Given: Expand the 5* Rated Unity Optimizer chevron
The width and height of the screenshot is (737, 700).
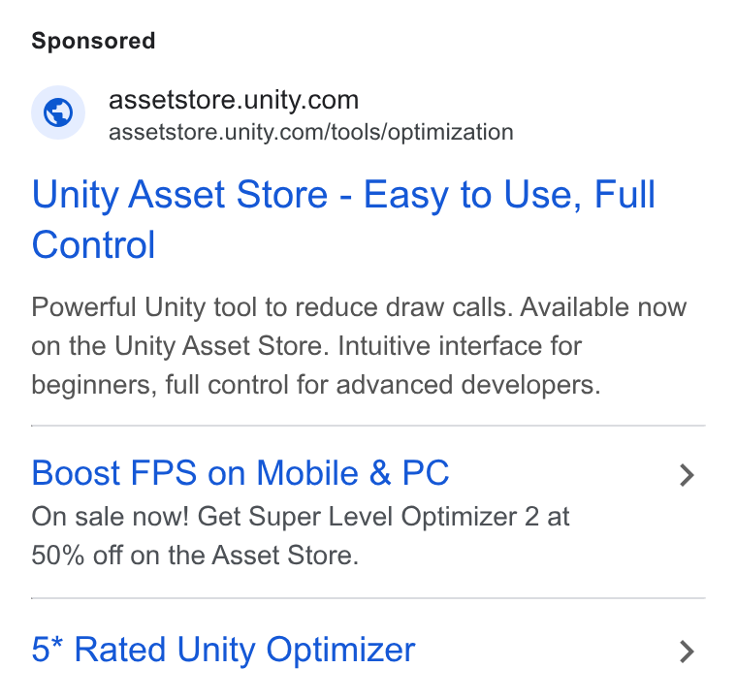Looking at the screenshot, I should coord(687,652).
